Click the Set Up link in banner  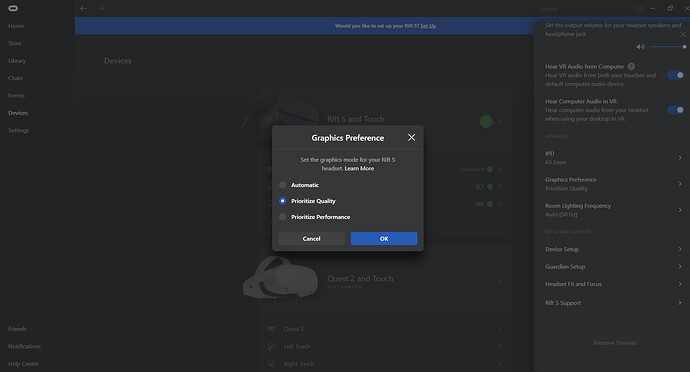click(x=428, y=26)
